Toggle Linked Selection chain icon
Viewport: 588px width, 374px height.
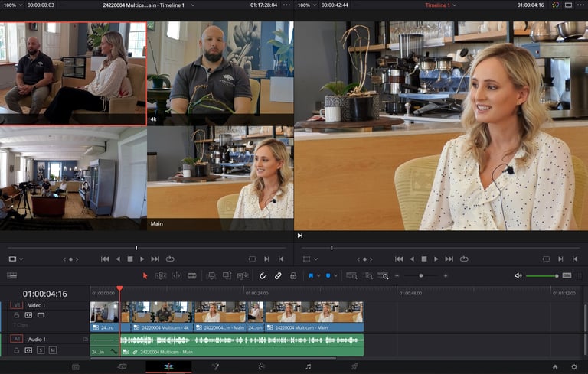click(x=278, y=276)
